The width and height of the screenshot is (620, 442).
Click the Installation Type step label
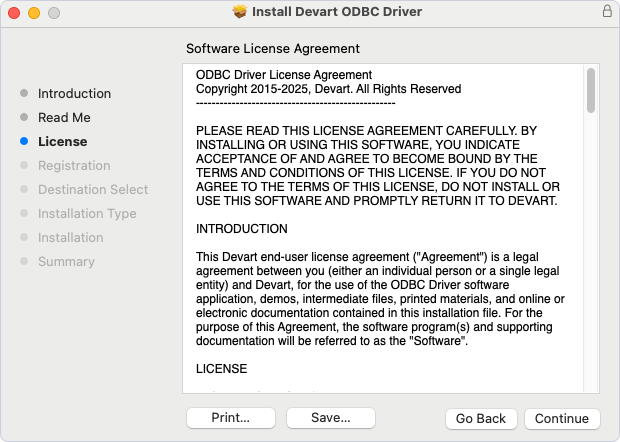point(87,213)
